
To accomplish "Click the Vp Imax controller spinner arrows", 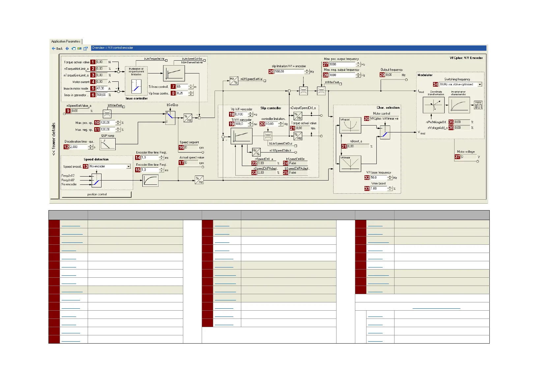I will (x=191, y=94).
